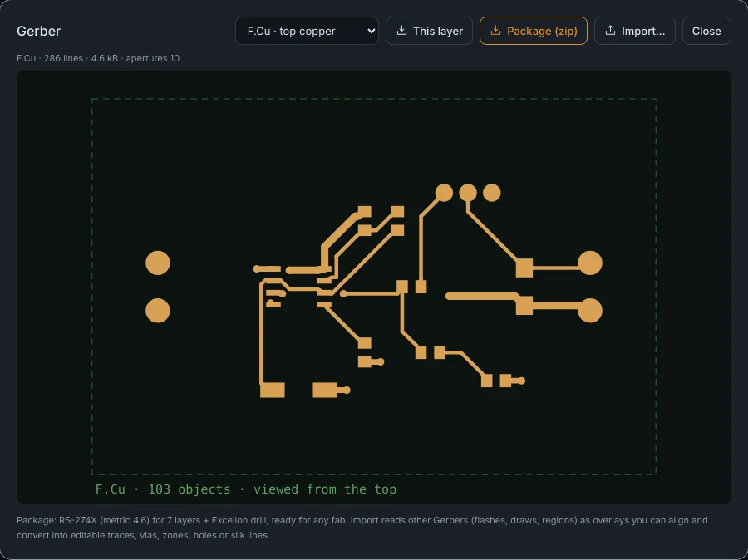Click the Gerber dialog title
This screenshot has width=748, height=560.
38,31
